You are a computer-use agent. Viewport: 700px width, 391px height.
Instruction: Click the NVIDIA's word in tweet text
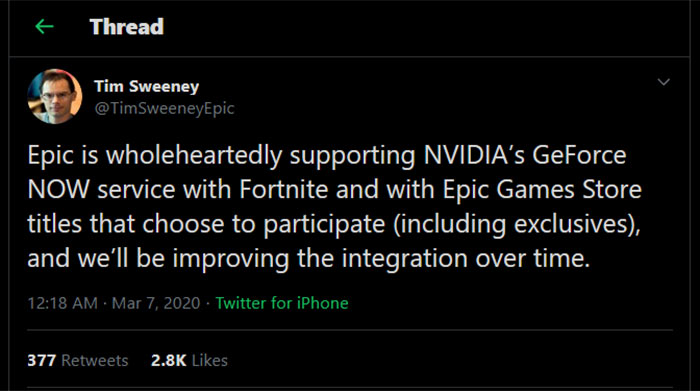pos(474,155)
